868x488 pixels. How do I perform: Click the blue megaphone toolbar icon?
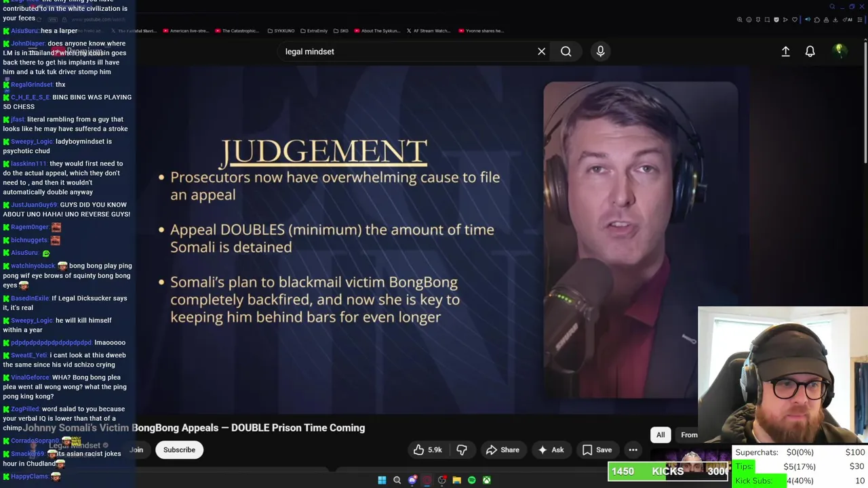[808, 20]
